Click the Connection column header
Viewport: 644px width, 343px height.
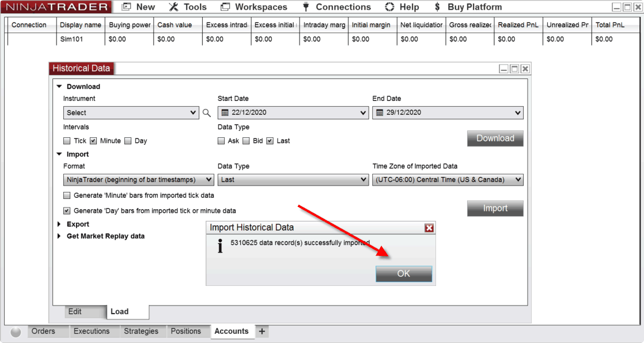[32, 25]
